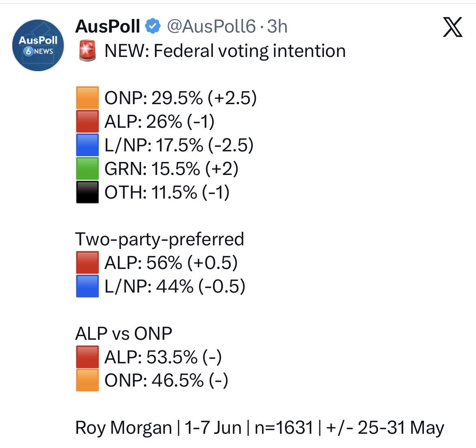This screenshot has width=476, height=448.
Task: Click the blue square beside L/NP 17.5%
Action: (x=87, y=145)
